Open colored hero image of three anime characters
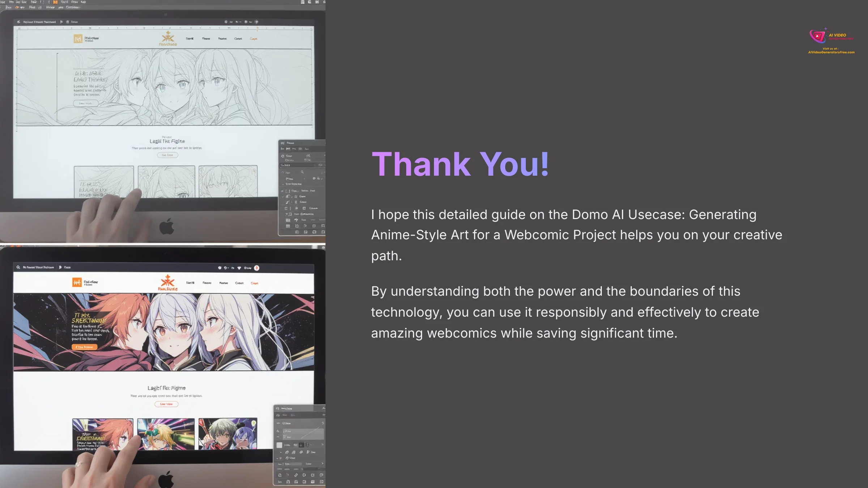868x488 pixels. (164, 332)
